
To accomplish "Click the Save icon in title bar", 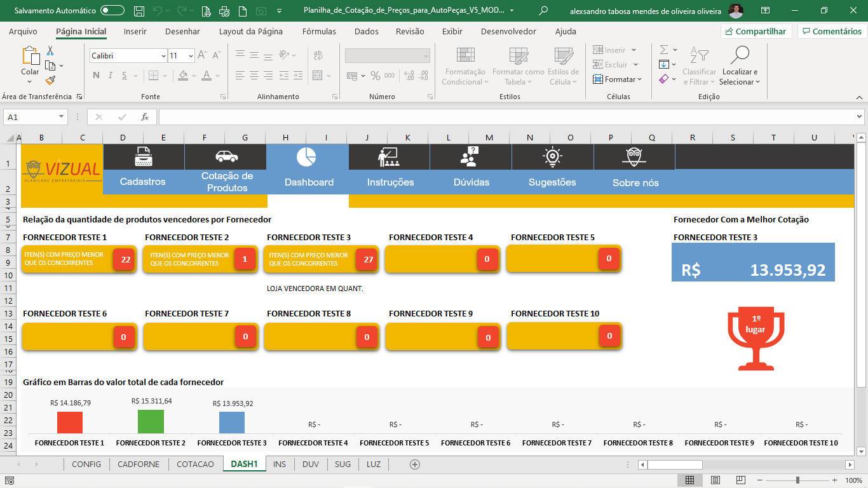I will (139, 11).
